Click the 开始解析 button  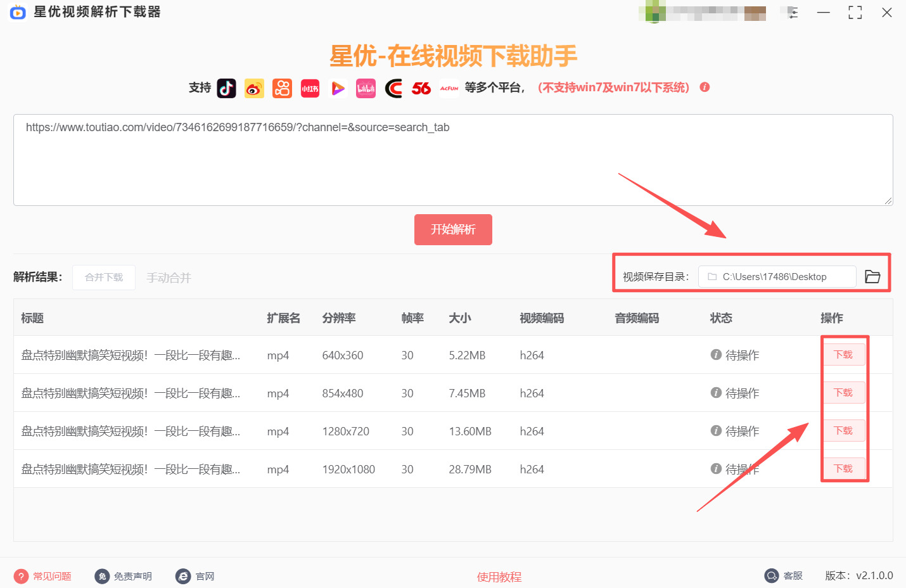[453, 229]
